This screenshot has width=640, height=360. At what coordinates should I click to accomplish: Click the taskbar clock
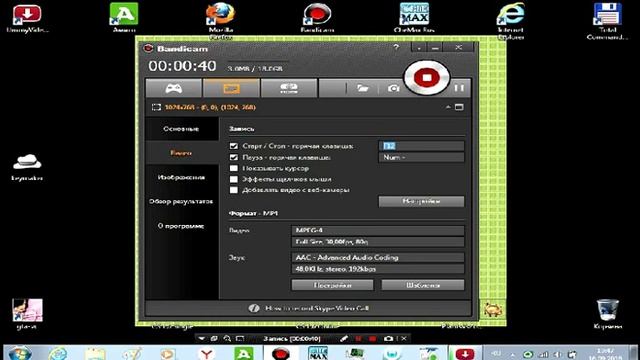605,353
